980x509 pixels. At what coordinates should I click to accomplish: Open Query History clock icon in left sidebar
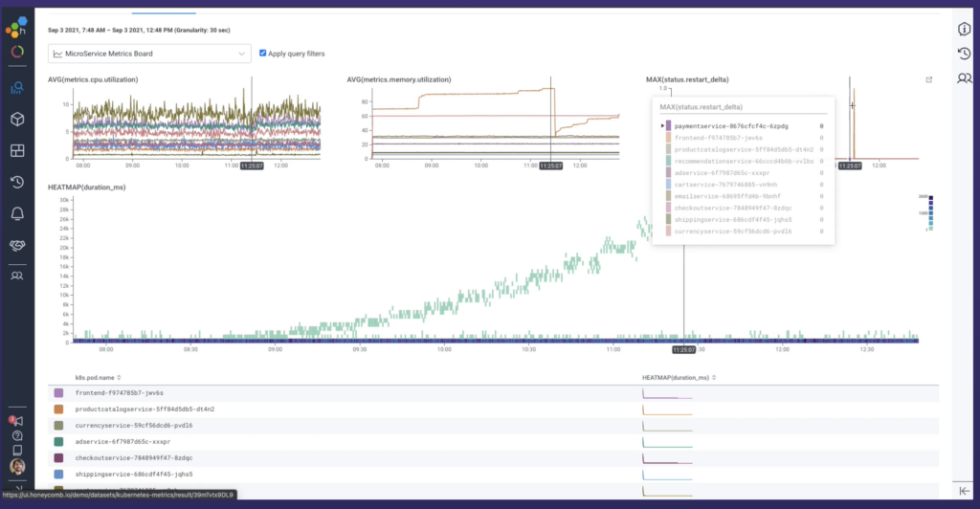click(x=17, y=182)
